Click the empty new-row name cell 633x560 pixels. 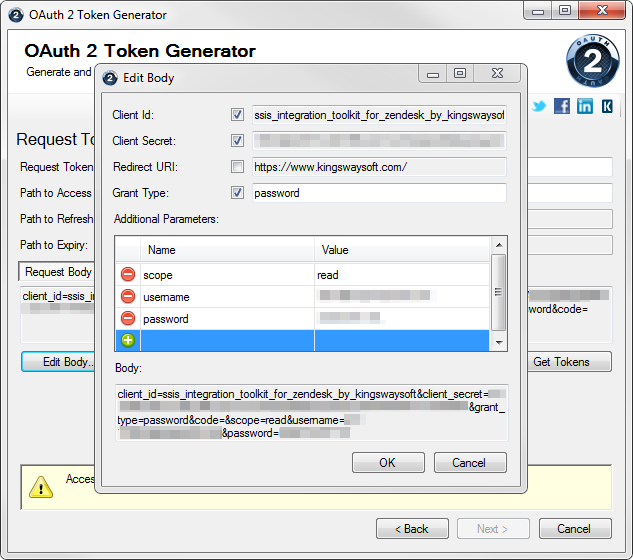pos(227,340)
